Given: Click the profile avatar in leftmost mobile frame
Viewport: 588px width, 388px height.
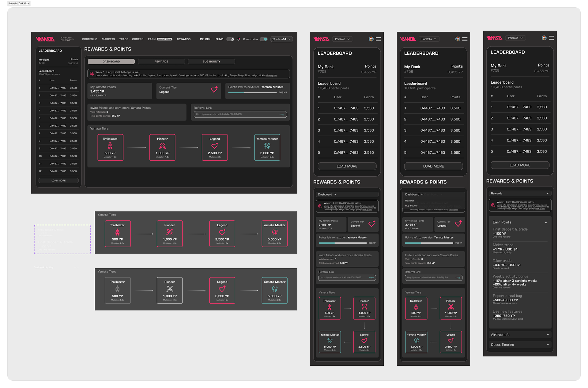Looking at the screenshot, I should pos(371,39).
